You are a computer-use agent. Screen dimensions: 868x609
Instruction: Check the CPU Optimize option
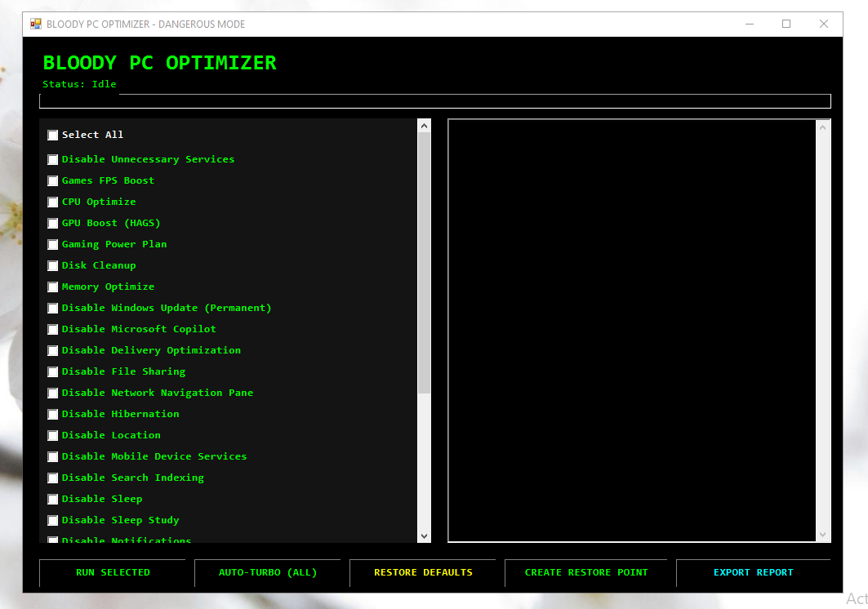53,202
